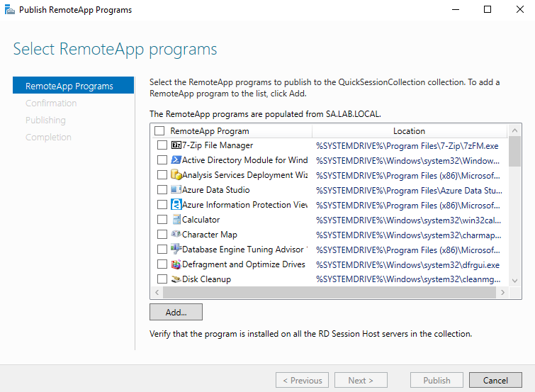Click the Disk Cleanup icon
Screen dimensions: 535x392
click(176, 279)
